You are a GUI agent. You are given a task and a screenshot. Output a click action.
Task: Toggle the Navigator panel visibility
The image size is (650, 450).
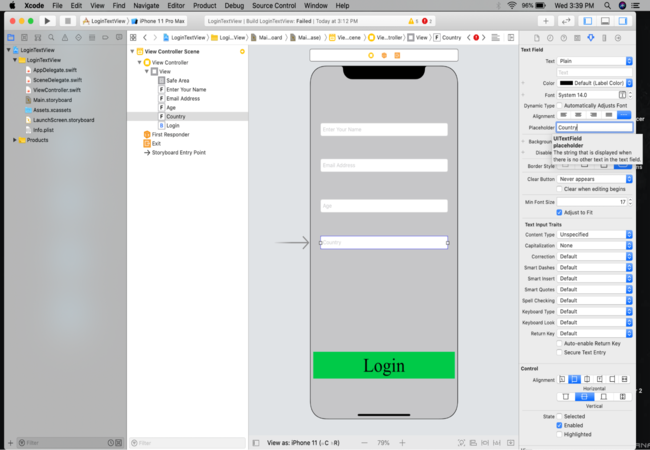point(588,21)
